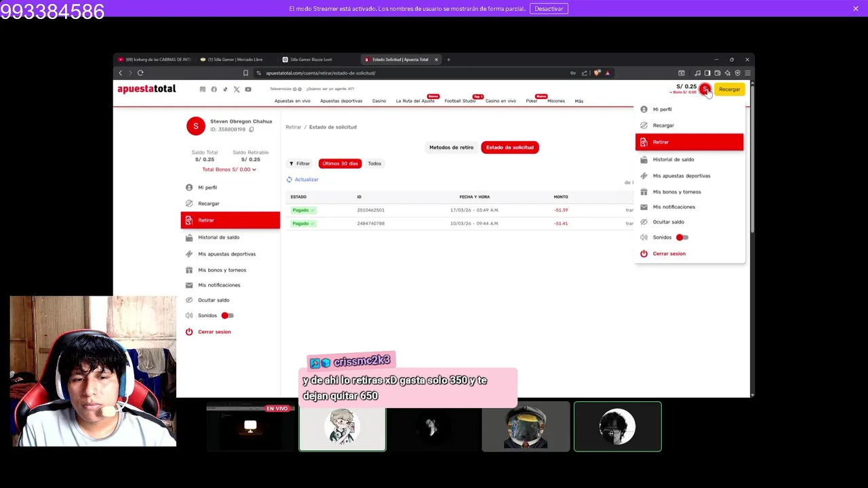Click large red S avatar in sidebar
Viewport: 868px width, 488px height.
click(x=195, y=125)
